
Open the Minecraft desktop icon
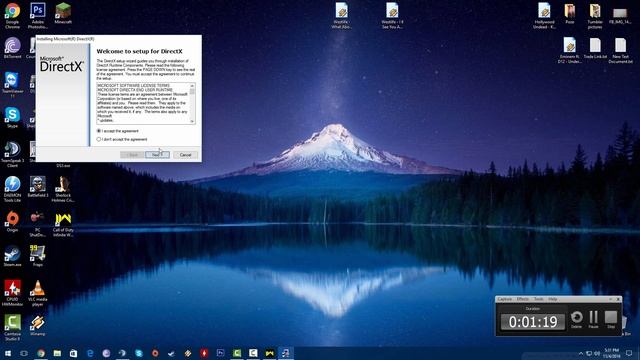[x=63, y=13]
